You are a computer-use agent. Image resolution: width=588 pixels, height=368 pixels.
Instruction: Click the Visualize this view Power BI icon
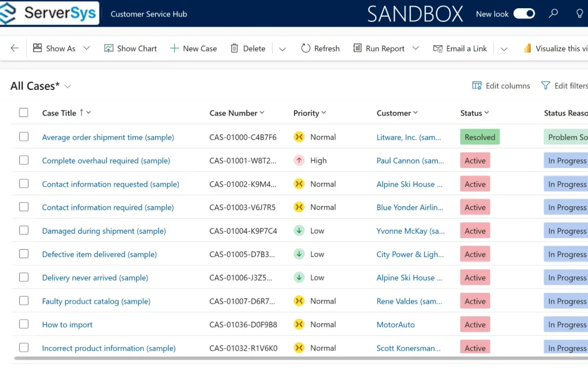click(x=527, y=48)
